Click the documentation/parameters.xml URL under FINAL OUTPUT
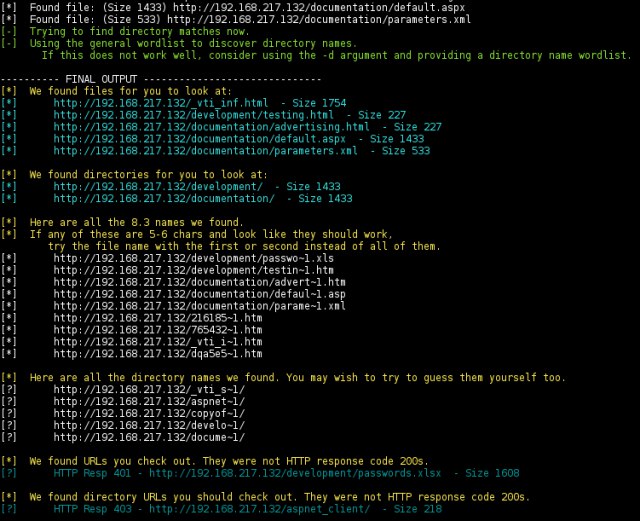This screenshot has width=640, height=521. [x=205, y=151]
